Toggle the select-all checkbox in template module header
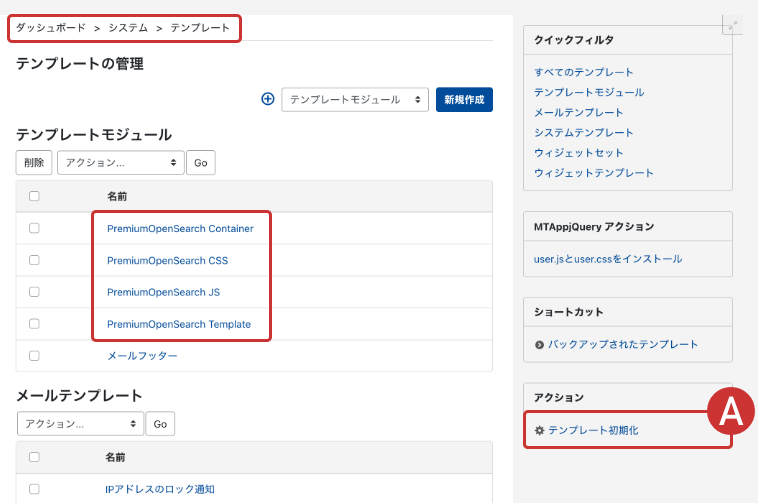 coord(34,197)
